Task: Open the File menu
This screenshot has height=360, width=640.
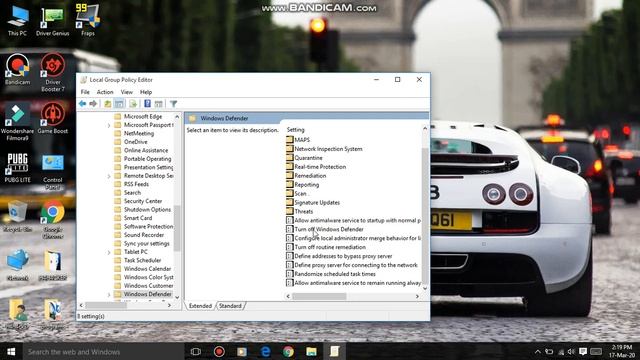Action: pos(85,92)
